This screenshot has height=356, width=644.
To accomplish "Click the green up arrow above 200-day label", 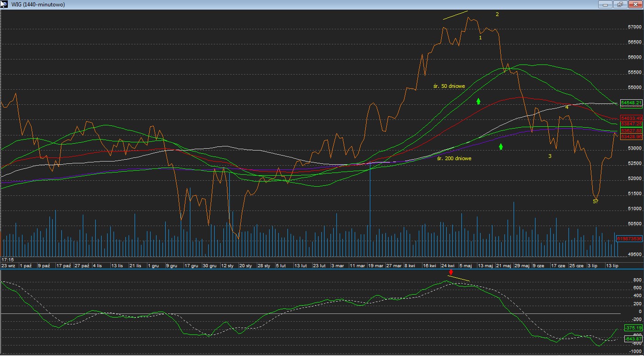I will pos(501,146).
